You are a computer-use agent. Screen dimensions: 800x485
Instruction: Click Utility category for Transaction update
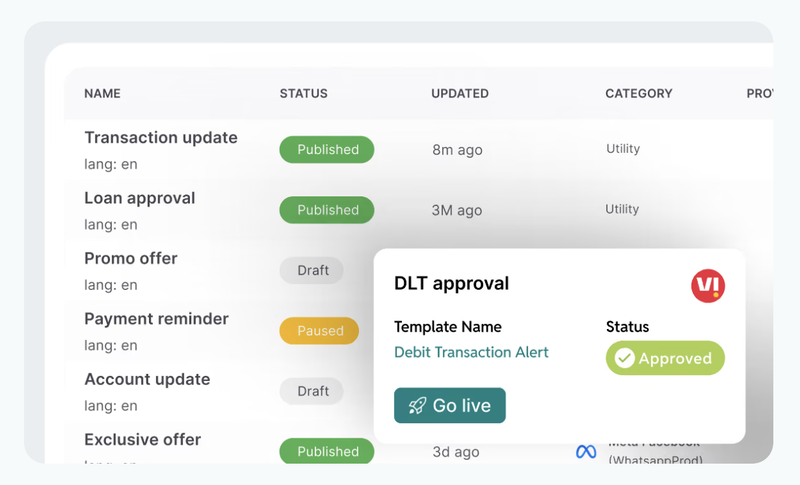pos(623,149)
